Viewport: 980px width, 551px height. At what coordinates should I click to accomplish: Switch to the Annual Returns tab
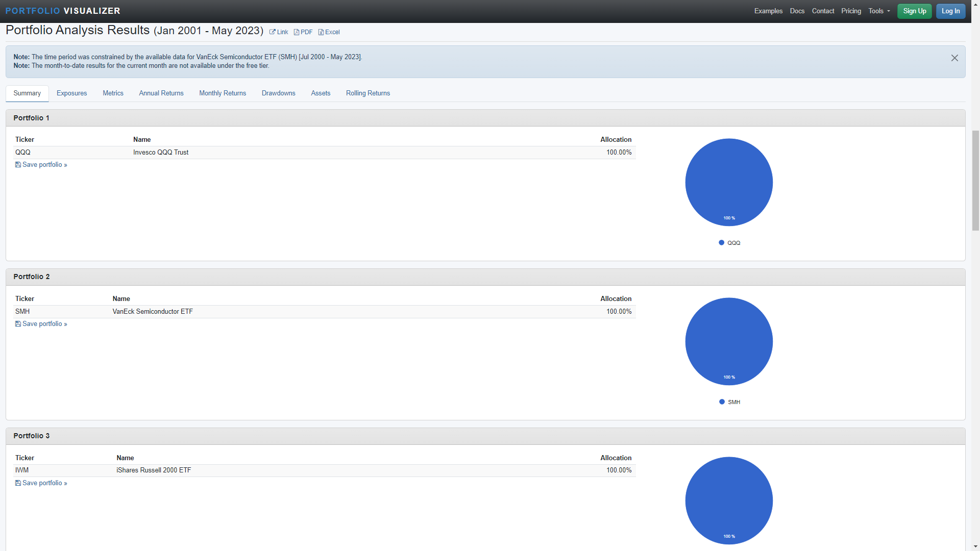(x=161, y=93)
